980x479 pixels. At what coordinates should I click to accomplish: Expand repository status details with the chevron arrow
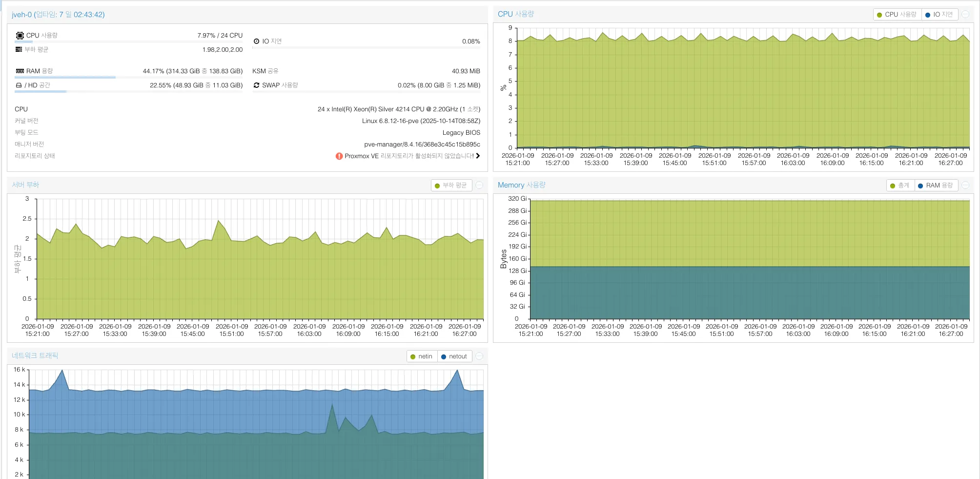478,156
